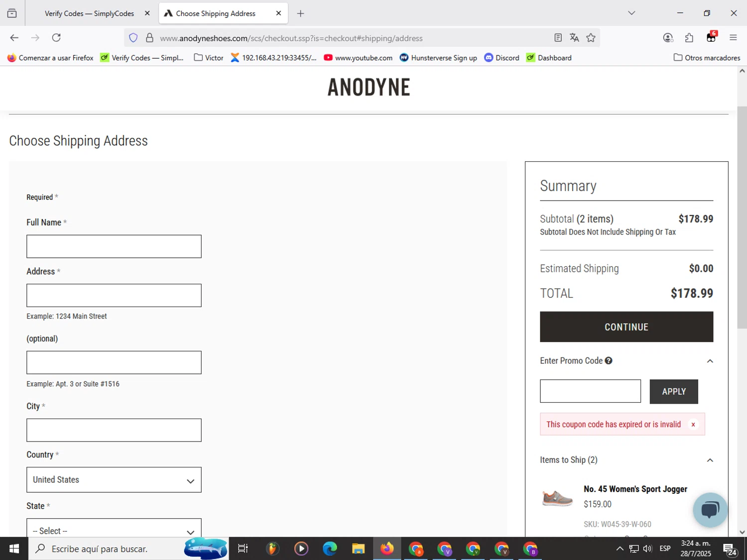Bookmark this page with the star icon
This screenshot has width=747, height=560.
(x=591, y=38)
